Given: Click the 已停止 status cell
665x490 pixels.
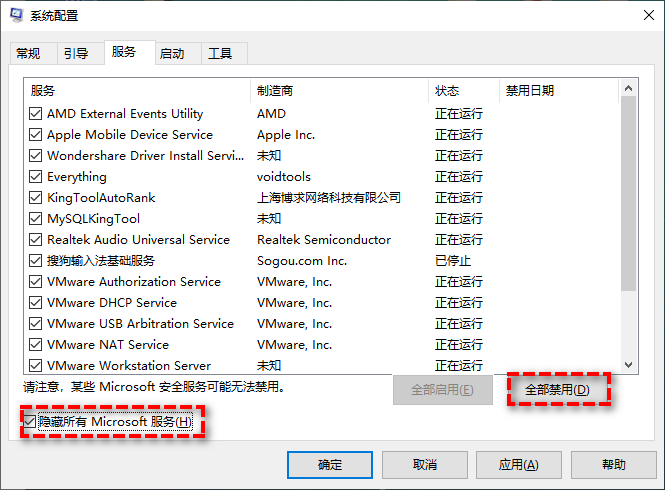Looking at the screenshot, I should point(453,260).
